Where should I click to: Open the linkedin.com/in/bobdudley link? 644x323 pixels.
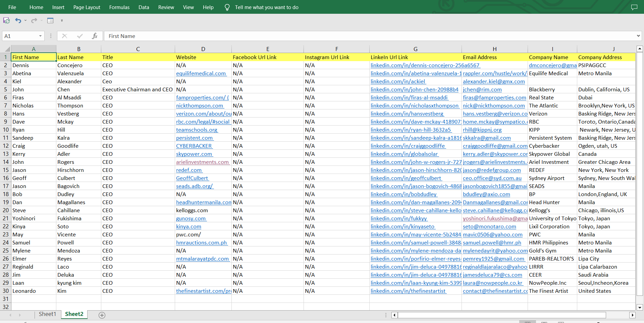[x=404, y=194]
